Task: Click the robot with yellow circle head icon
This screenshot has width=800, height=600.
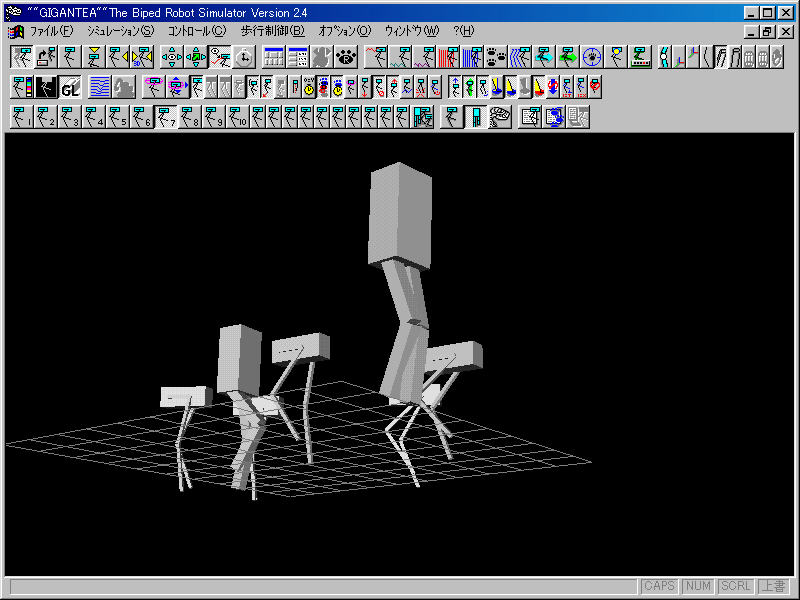Action: [x=616, y=57]
